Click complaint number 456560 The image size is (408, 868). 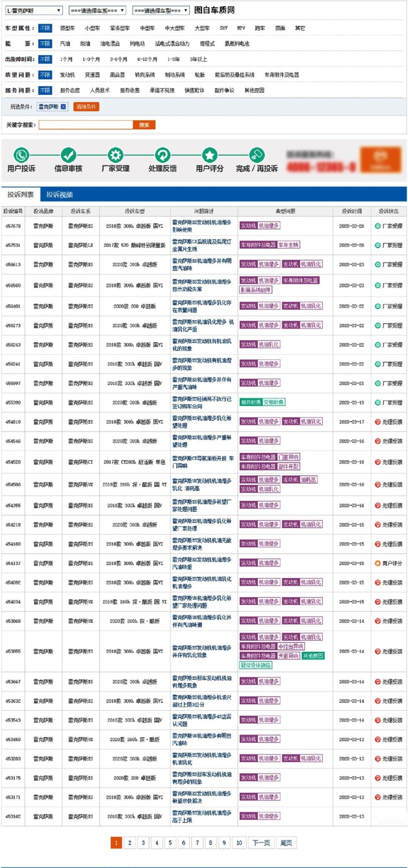[x=13, y=285]
